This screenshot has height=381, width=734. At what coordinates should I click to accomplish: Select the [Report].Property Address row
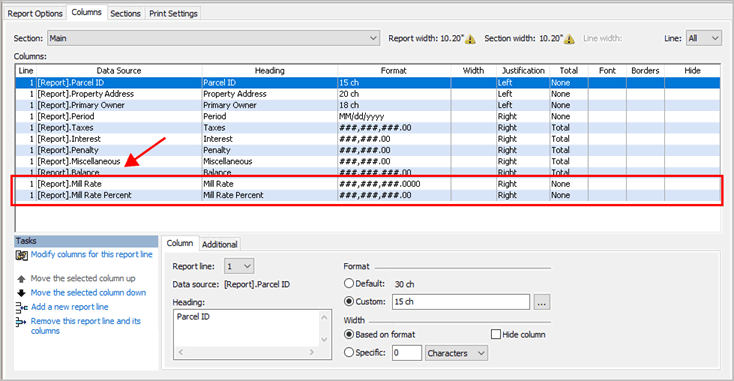click(x=367, y=94)
